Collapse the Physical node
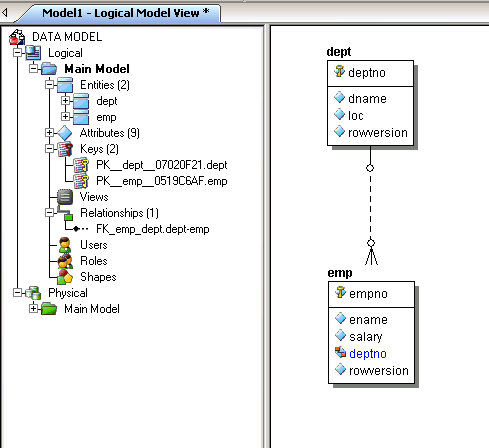This screenshot has width=489, height=448. [17, 293]
